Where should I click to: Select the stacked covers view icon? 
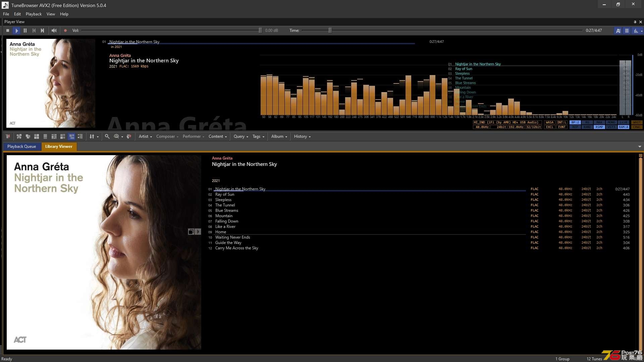[28, 136]
